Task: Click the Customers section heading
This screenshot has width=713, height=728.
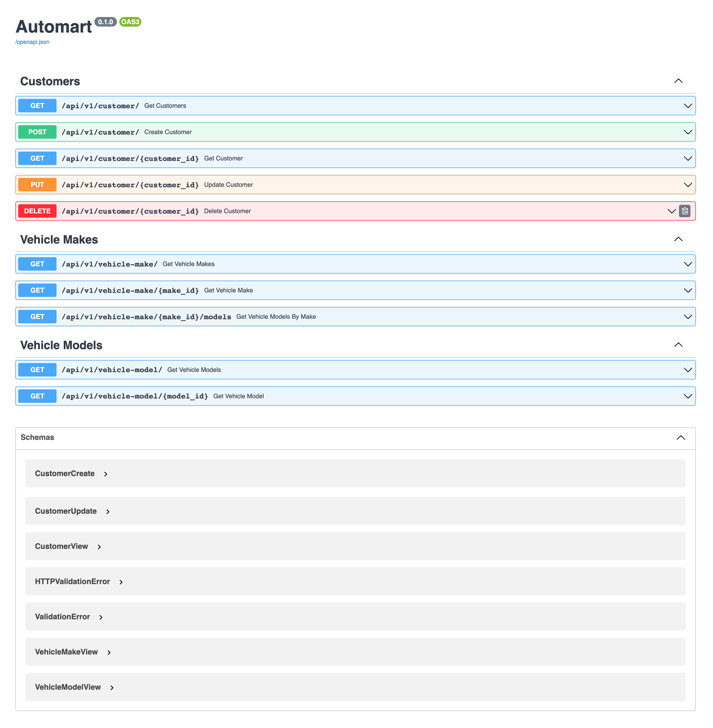Action: pyautogui.click(x=50, y=81)
